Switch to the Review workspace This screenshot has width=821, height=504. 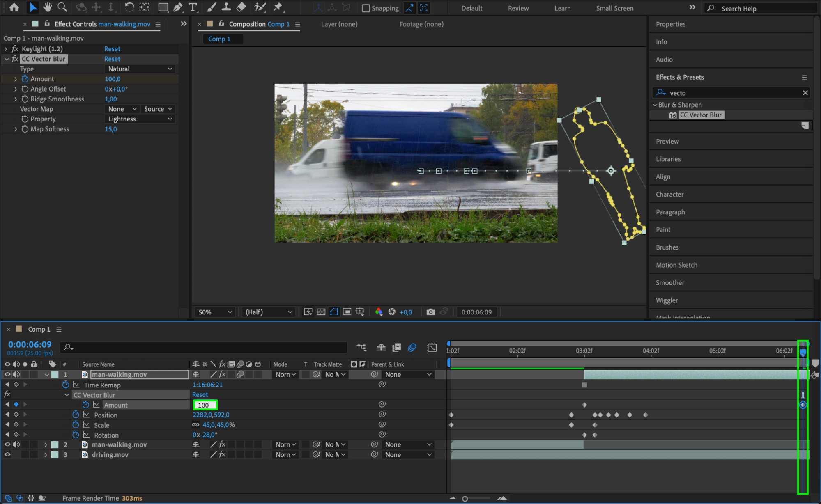(518, 8)
